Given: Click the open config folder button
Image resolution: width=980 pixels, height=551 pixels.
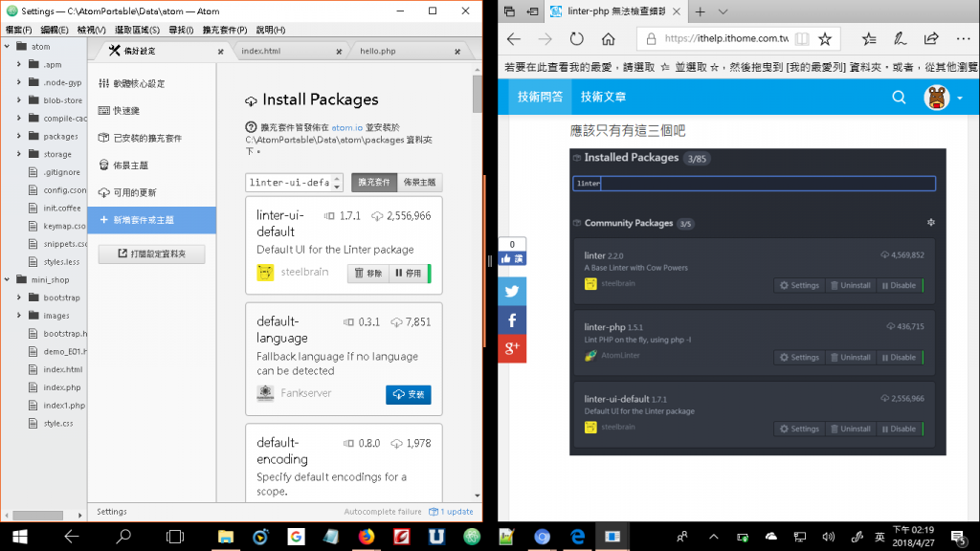Looking at the screenshot, I should 152,253.
